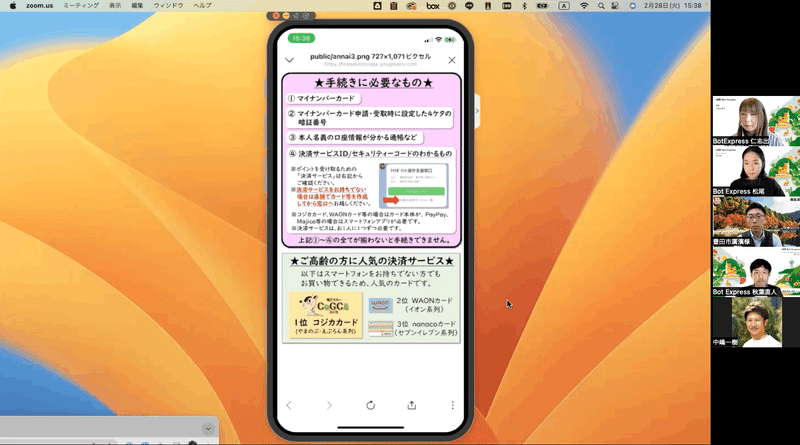
Task: Click the home indicator bar on phone
Action: (371, 428)
